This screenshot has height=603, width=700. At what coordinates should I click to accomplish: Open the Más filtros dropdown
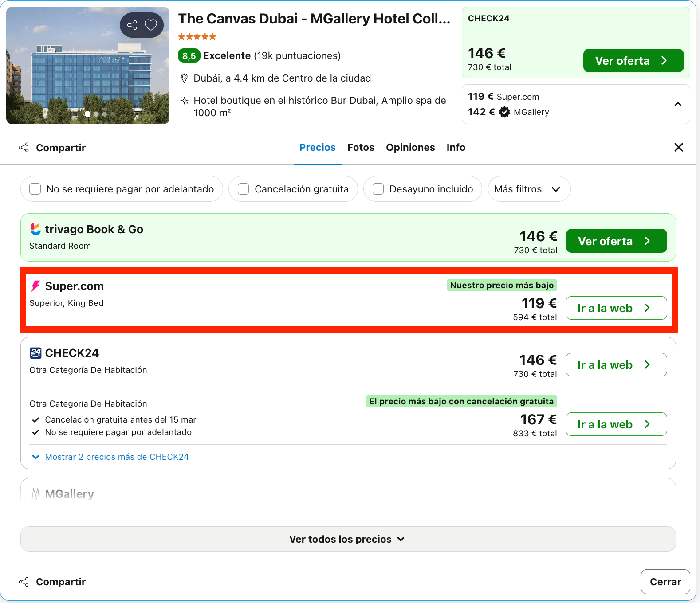(x=529, y=189)
